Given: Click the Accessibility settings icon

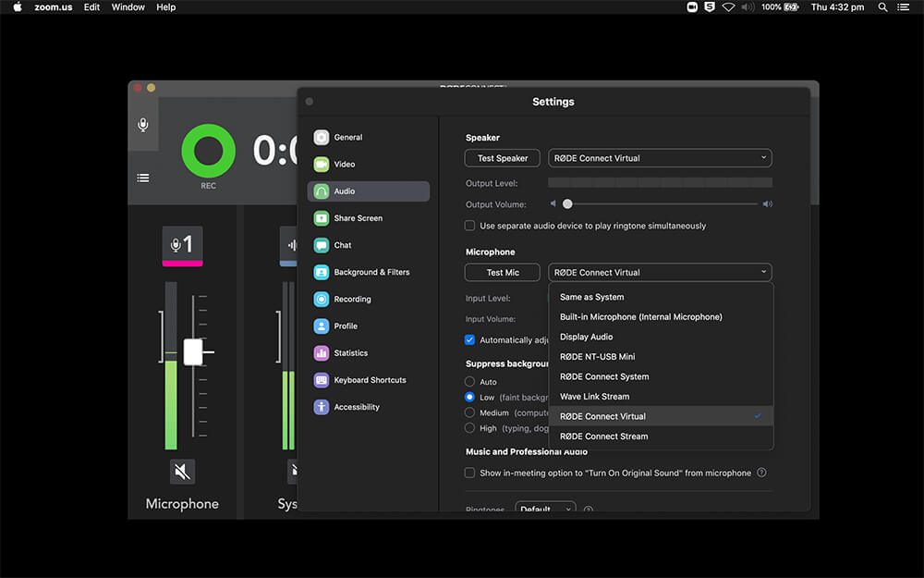Looking at the screenshot, I should pyautogui.click(x=322, y=407).
